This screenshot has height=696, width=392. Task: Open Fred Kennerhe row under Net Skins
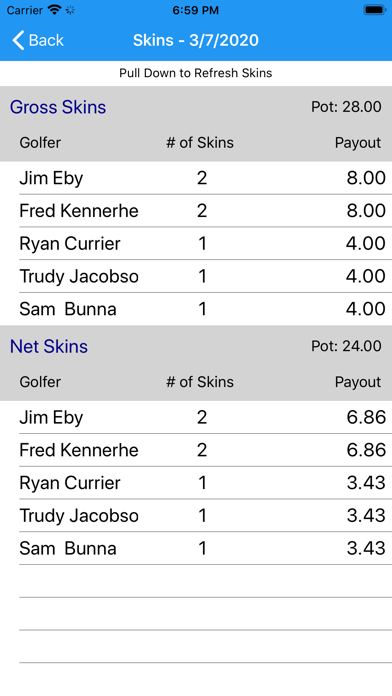[196, 450]
